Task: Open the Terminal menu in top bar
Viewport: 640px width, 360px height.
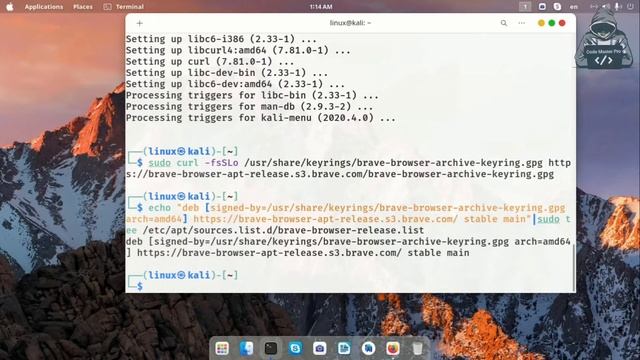Action: click(123, 7)
